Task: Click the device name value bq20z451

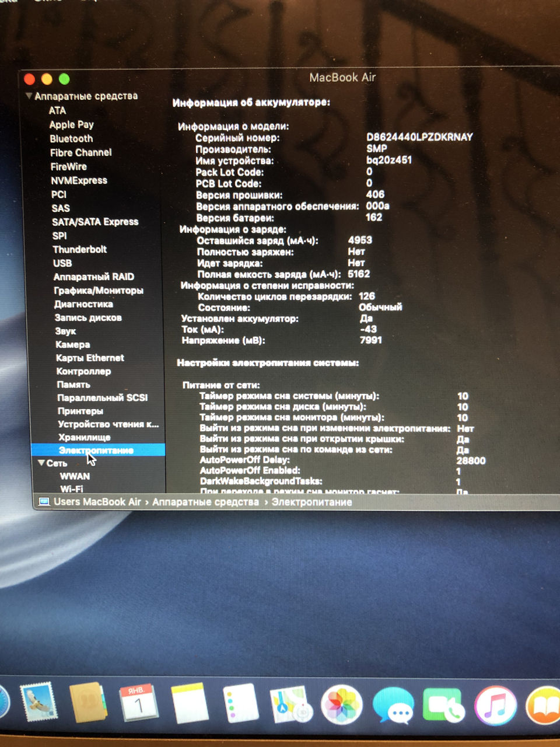Action: click(389, 159)
